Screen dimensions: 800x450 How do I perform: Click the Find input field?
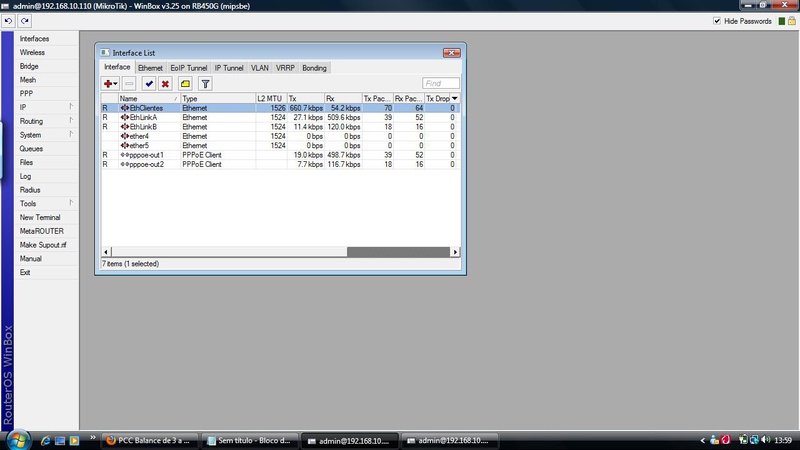pyautogui.click(x=441, y=84)
